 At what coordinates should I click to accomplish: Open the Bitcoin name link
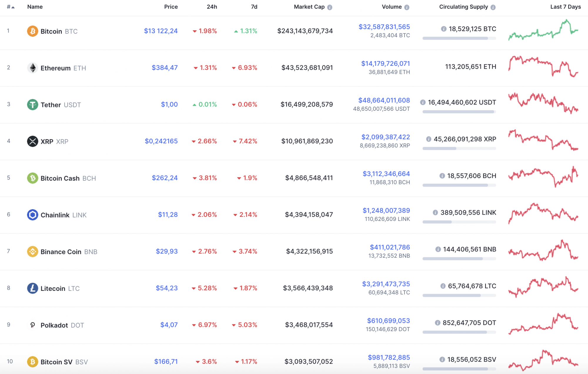[x=51, y=31]
